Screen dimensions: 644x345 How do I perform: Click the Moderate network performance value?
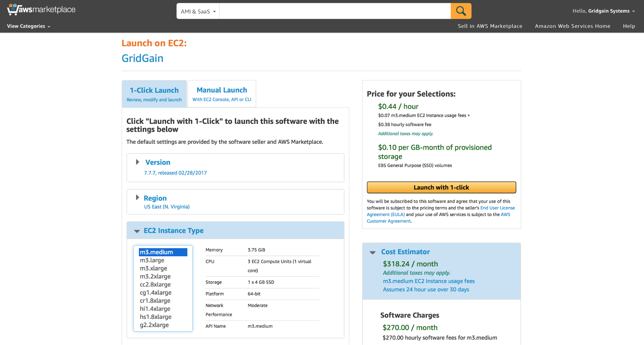click(x=257, y=305)
